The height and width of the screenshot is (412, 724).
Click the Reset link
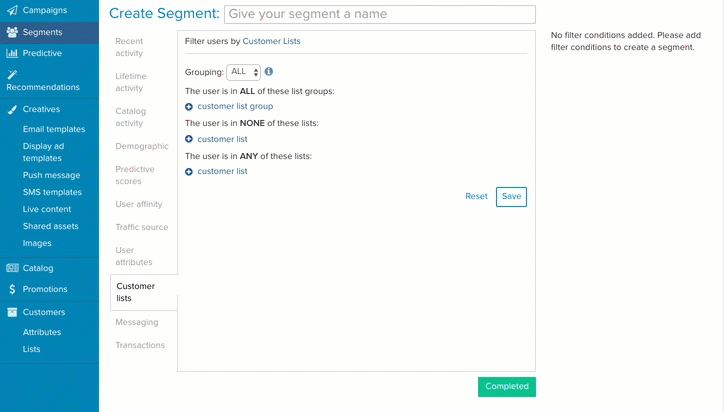(x=476, y=196)
